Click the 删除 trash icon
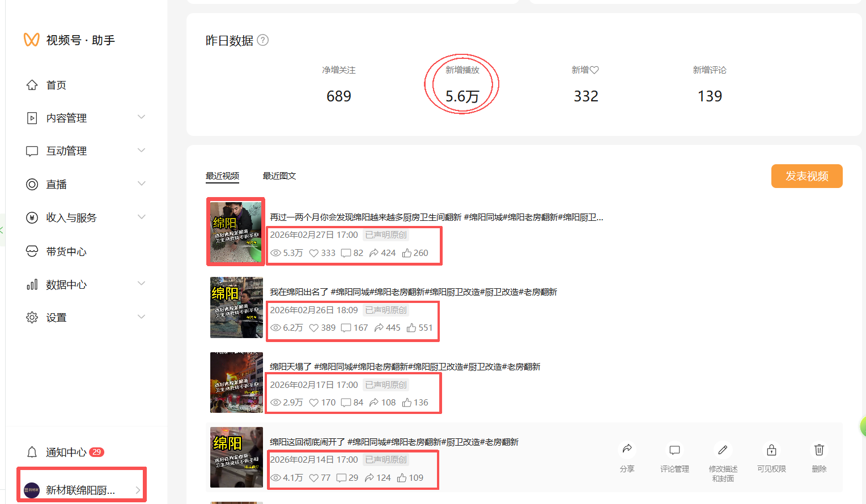Viewport: 866px width, 504px height. click(819, 450)
